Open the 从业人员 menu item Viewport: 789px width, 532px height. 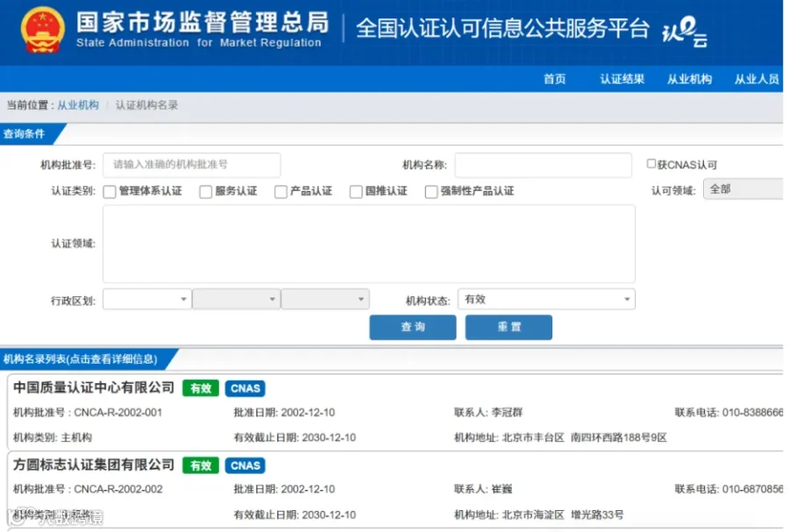click(x=757, y=79)
